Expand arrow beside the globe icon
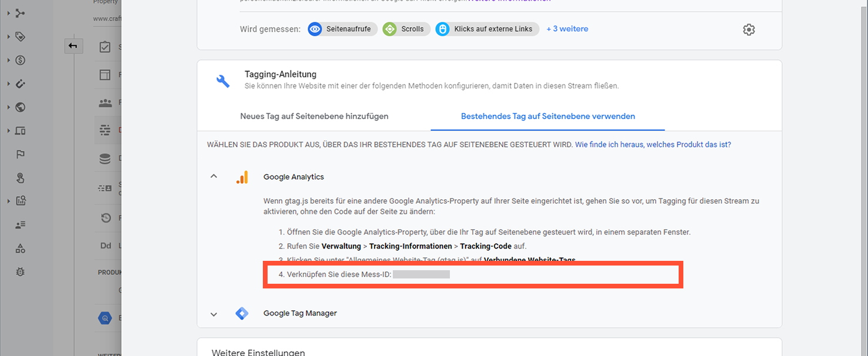Viewport: 868px width, 356px height. tap(8, 107)
